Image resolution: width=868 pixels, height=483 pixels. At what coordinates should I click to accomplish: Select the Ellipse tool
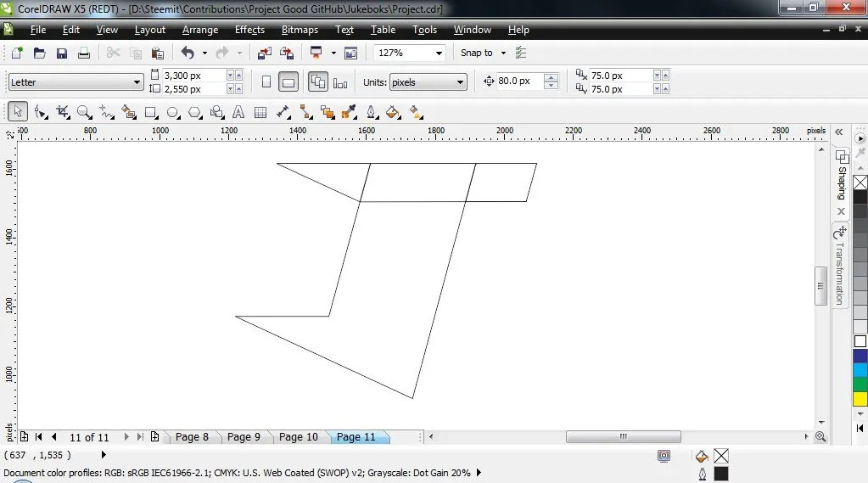coord(173,112)
